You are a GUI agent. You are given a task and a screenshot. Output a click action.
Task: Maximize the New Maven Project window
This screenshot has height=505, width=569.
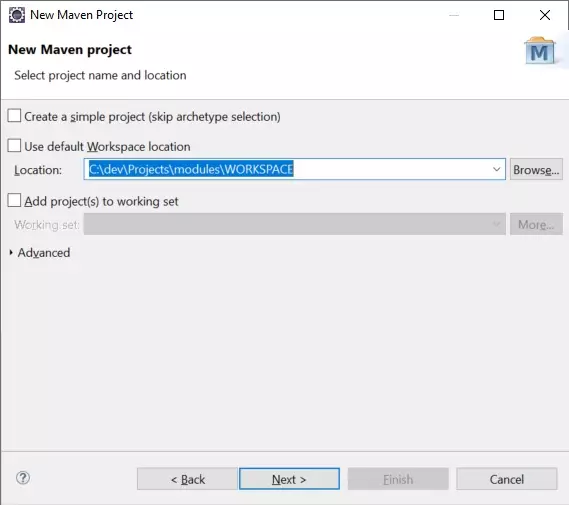(499, 15)
